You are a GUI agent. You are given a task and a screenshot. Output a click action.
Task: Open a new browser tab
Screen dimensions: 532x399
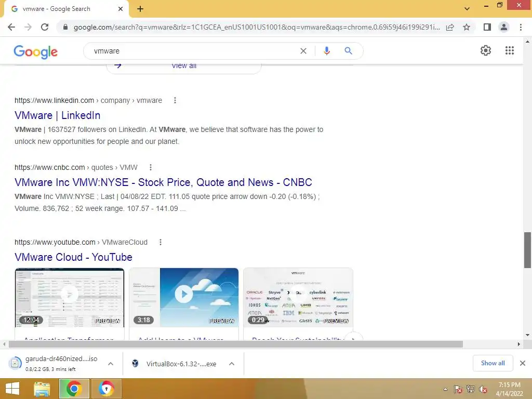(x=140, y=9)
